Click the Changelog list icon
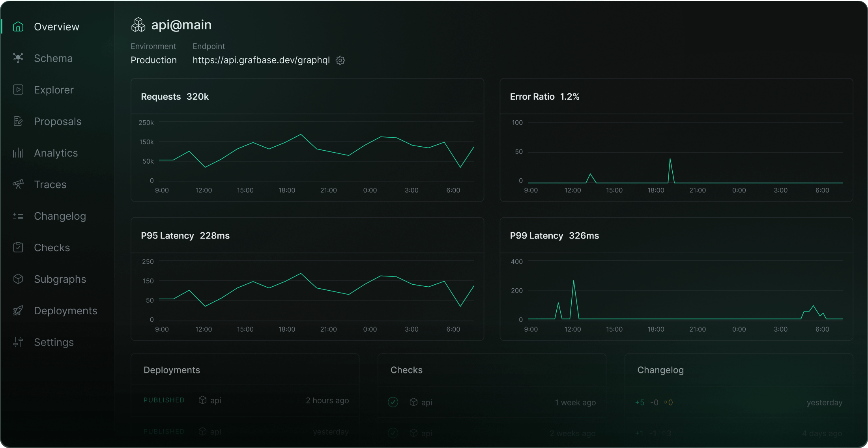 point(18,216)
